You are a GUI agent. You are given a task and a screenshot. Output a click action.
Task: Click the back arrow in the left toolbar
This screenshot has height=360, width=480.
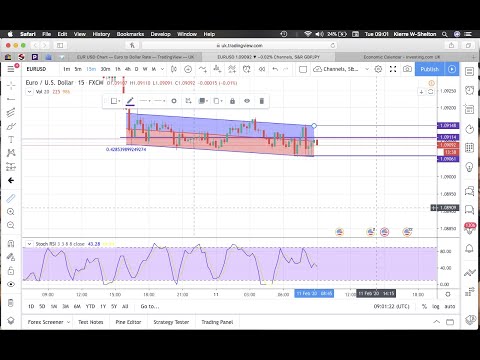click(x=11, y=180)
